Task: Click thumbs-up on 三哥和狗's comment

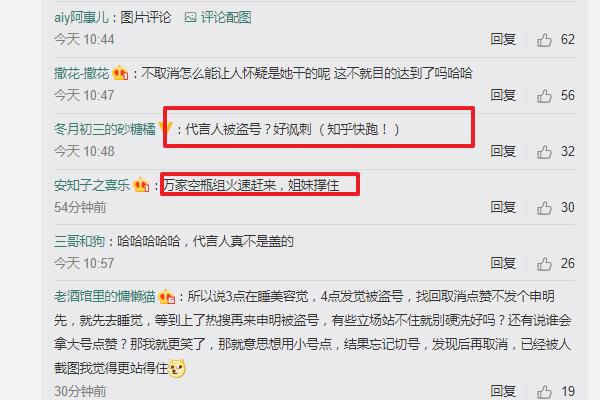Action: point(544,264)
